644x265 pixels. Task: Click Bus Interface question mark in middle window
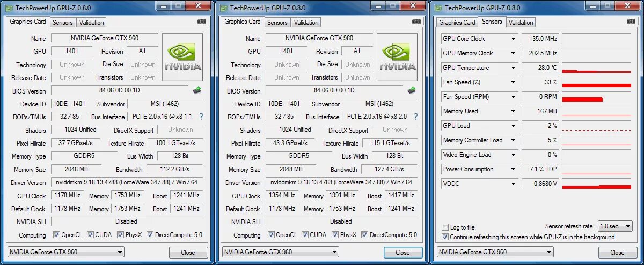click(416, 117)
